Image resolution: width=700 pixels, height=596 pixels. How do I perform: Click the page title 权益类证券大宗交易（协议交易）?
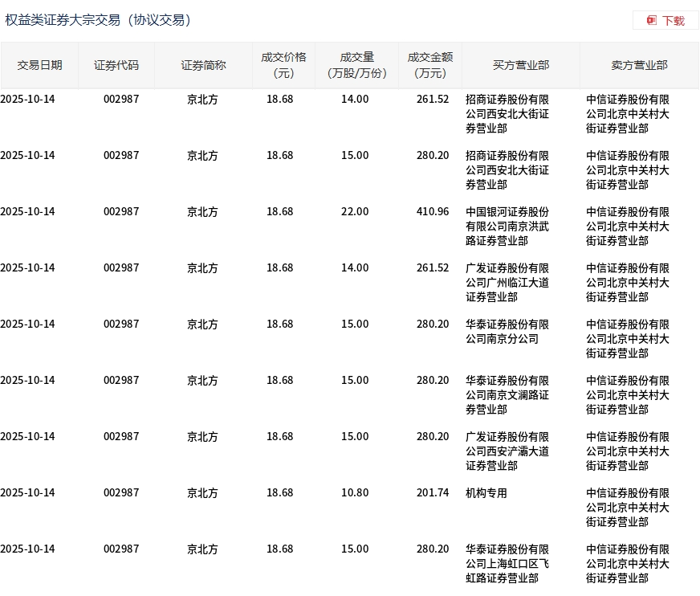[x=98, y=20]
